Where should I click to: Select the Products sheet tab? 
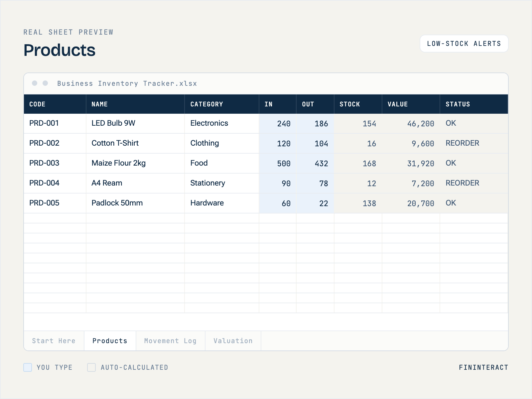click(110, 341)
